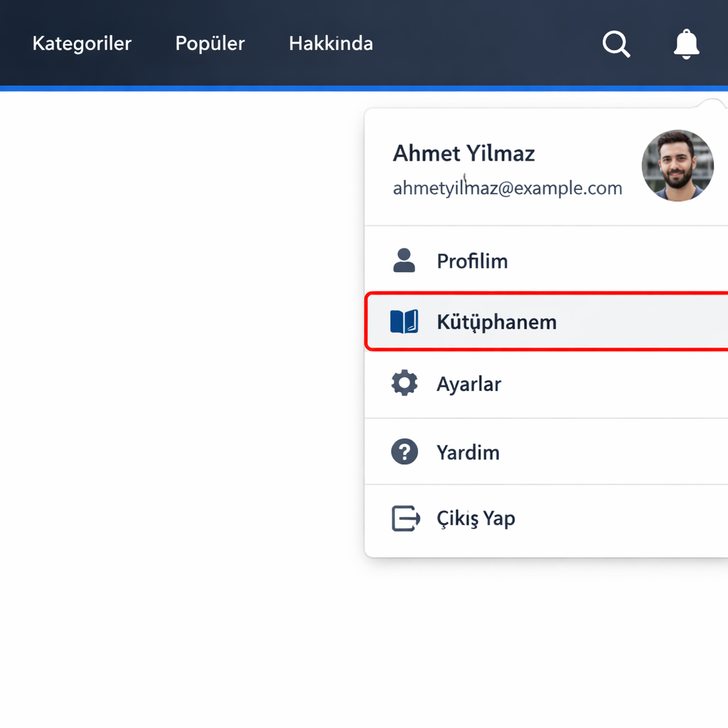
Task: Open Ayarlar text from the dropdown
Action: (x=469, y=384)
